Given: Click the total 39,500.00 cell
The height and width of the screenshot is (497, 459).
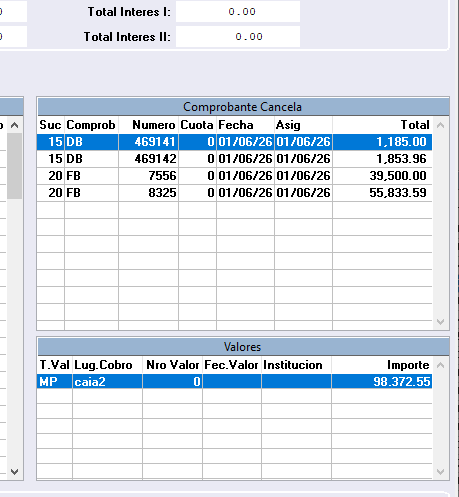Looking at the screenshot, I should [382, 176].
